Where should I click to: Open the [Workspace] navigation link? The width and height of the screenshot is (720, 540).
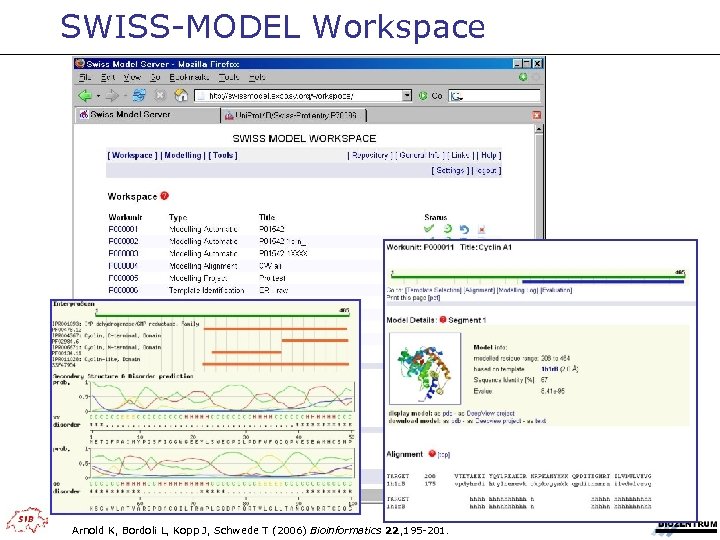click(x=132, y=155)
